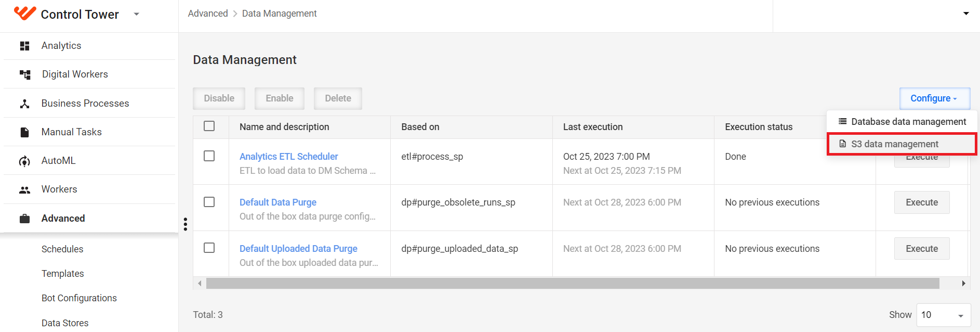980x332 pixels.
Task: Check the Analytics ETL Scheduler row checkbox
Action: pyautogui.click(x=209, y=156)
